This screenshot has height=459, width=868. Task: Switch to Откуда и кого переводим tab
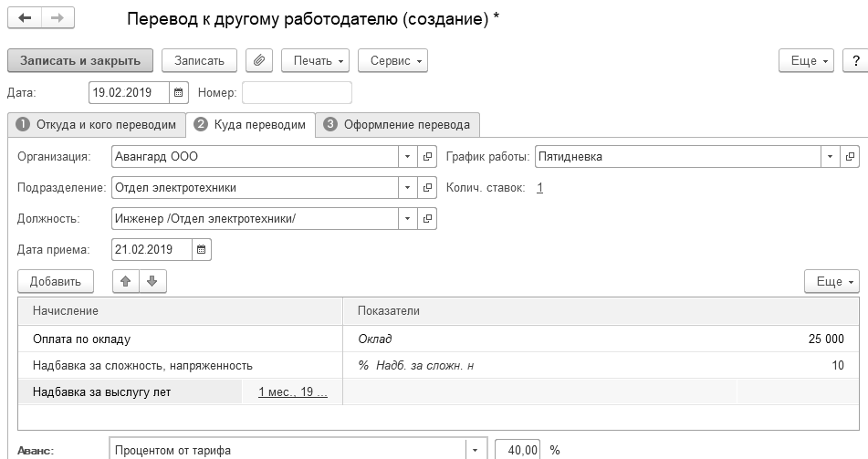pyautogui.click(x=96, y=125)
